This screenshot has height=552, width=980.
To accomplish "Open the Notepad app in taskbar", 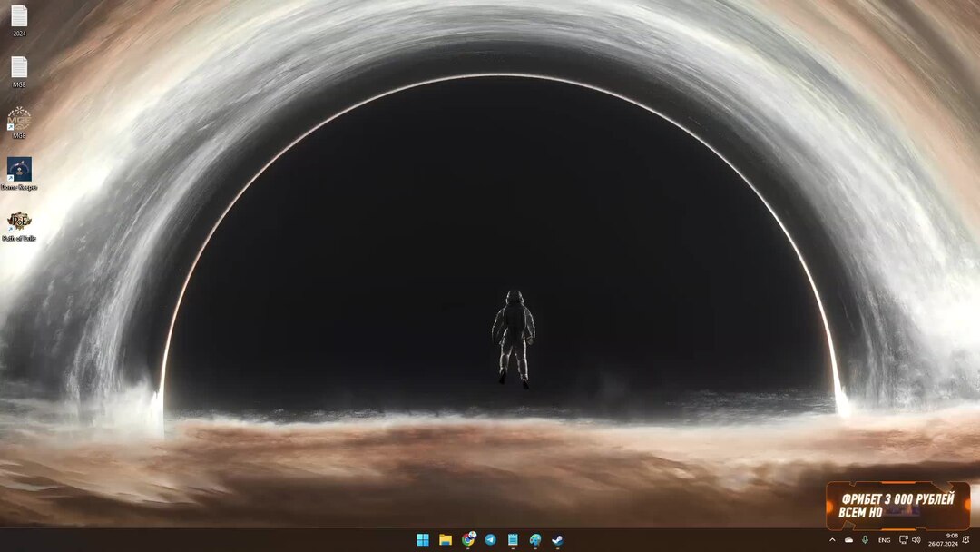I will (513, 539).
